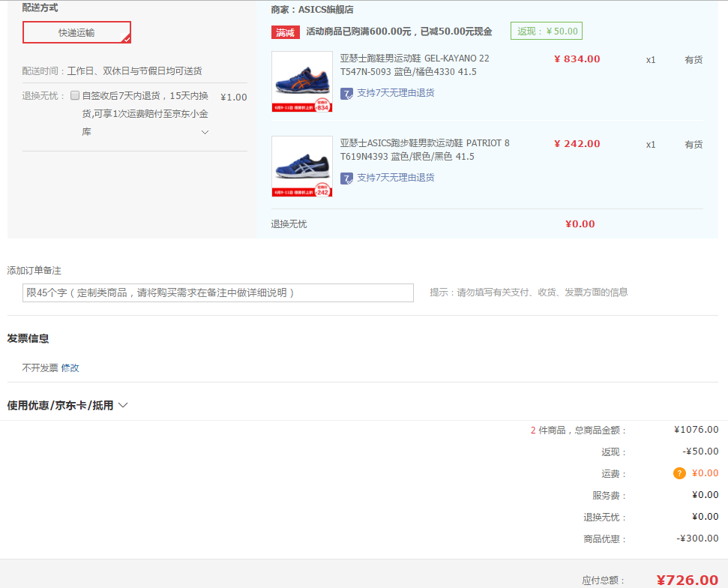Open the PATRIOT 8 shoe thumbnail
728x588 pixels.
302,166
